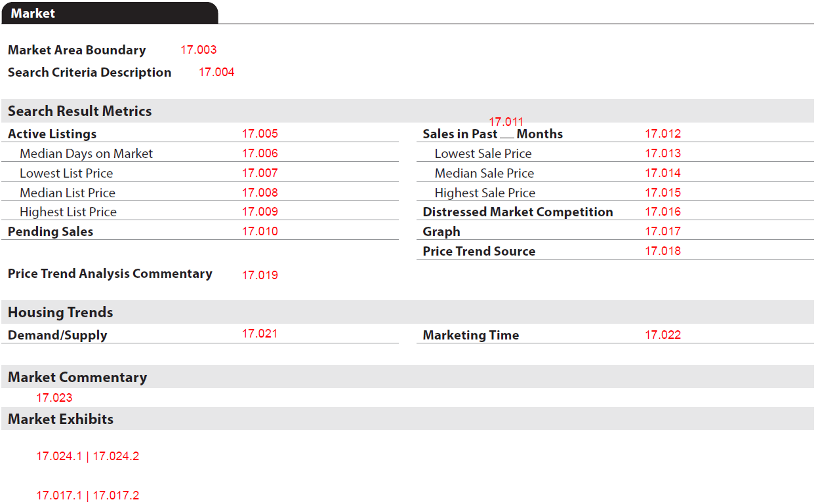Select field code 17.007

click(260, 173)
